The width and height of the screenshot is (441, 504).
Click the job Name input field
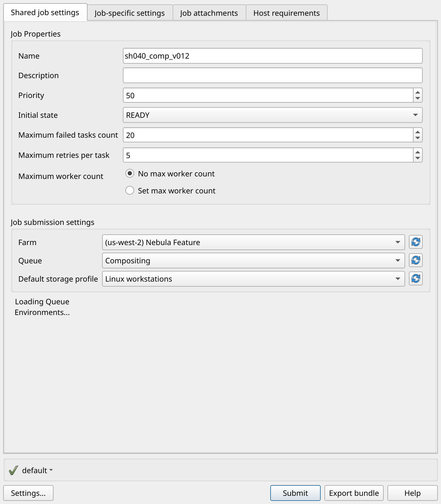pyautogui.click(x=272, y=56)
